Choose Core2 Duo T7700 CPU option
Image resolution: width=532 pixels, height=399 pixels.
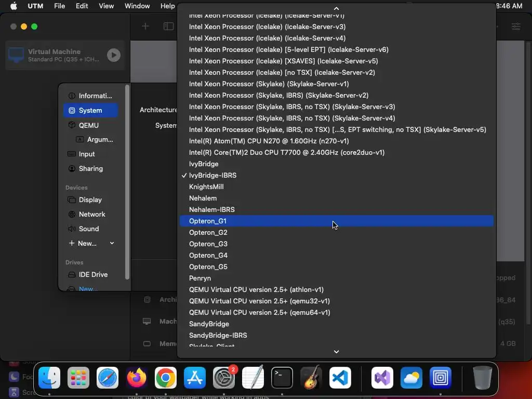coord(336,153)
